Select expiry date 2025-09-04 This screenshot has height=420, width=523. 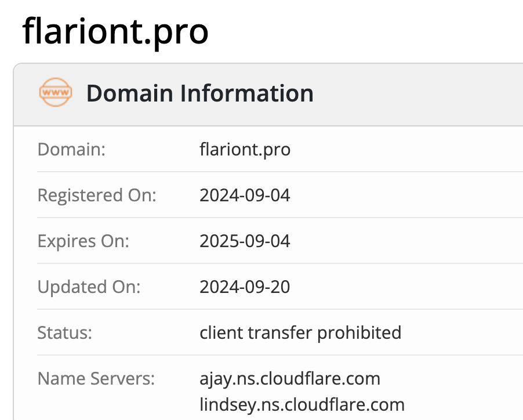coord(245,241)
